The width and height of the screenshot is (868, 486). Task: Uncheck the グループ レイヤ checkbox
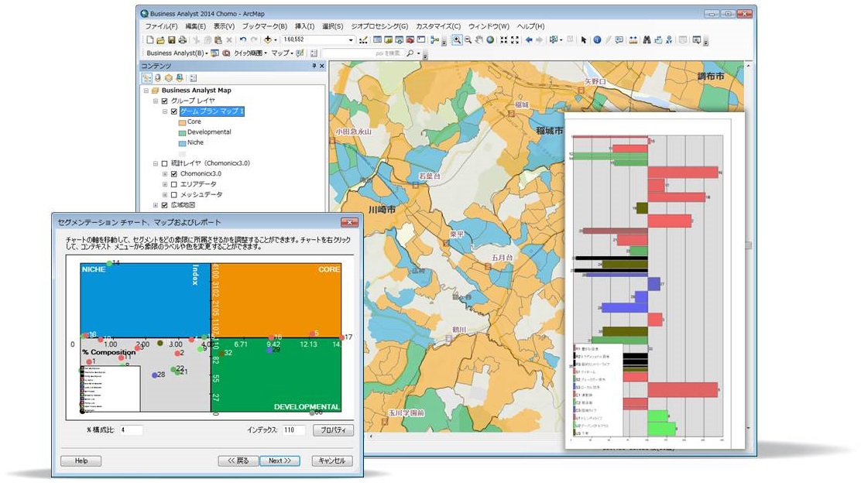[164, 101]
